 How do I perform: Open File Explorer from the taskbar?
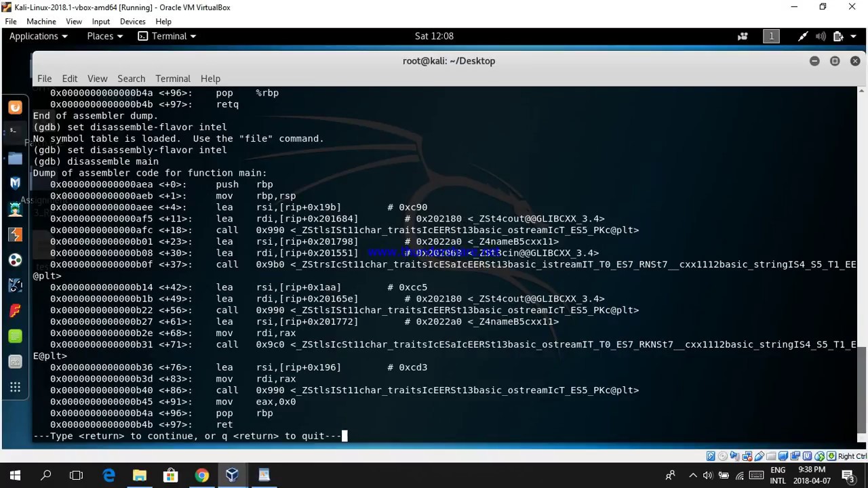pyautogui.click(x=139, y=476)
